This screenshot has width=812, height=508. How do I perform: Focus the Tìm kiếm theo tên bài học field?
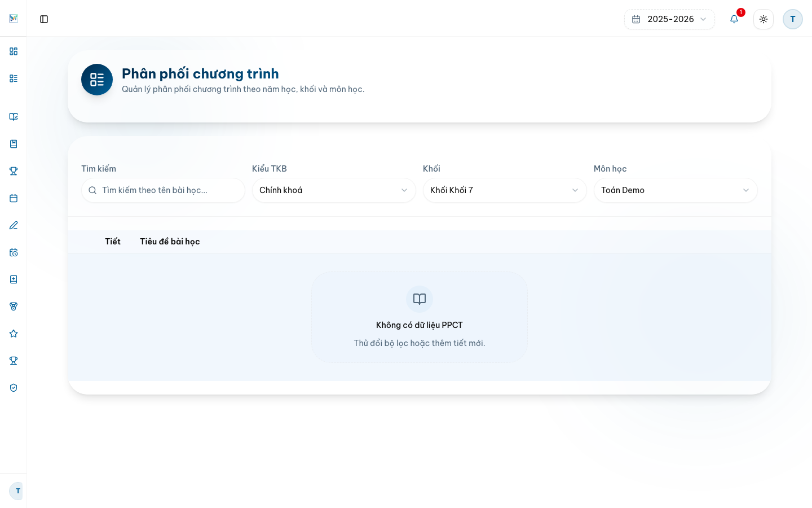click(x=163, y=190)
